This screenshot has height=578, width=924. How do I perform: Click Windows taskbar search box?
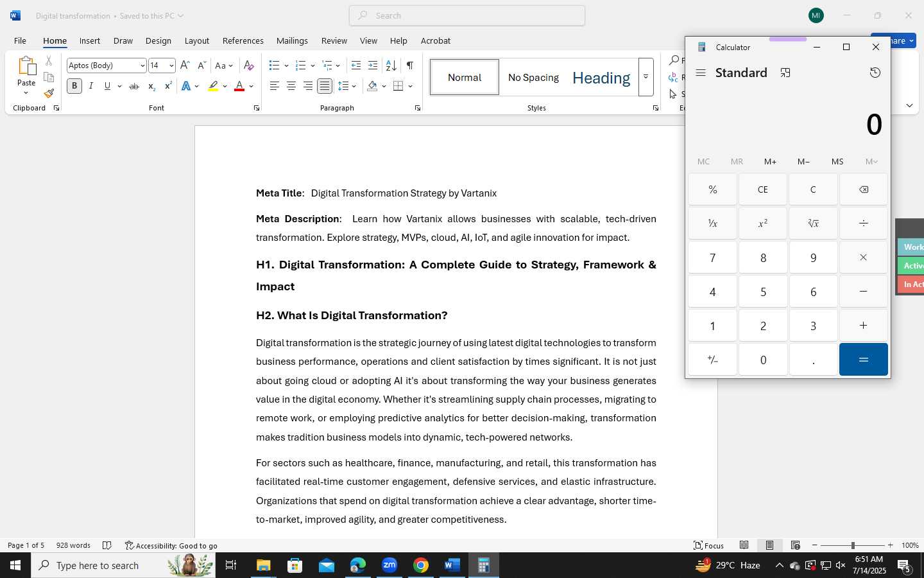(123, 565)
